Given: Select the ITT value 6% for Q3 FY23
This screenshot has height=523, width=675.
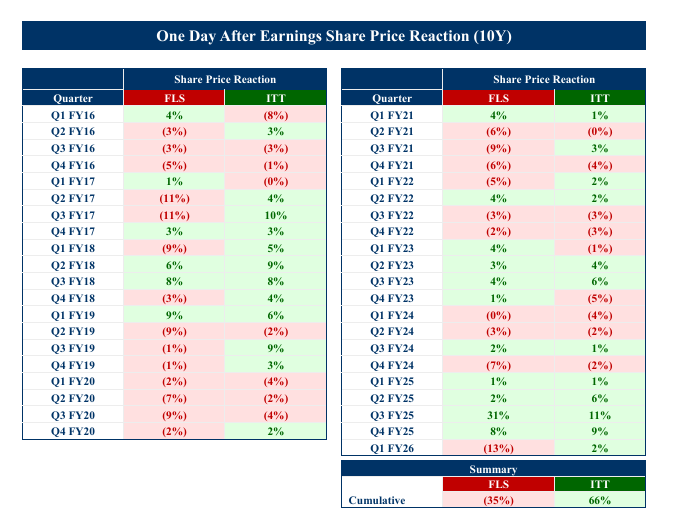Looking at the screenshot, I should click(x=600, y=281).
